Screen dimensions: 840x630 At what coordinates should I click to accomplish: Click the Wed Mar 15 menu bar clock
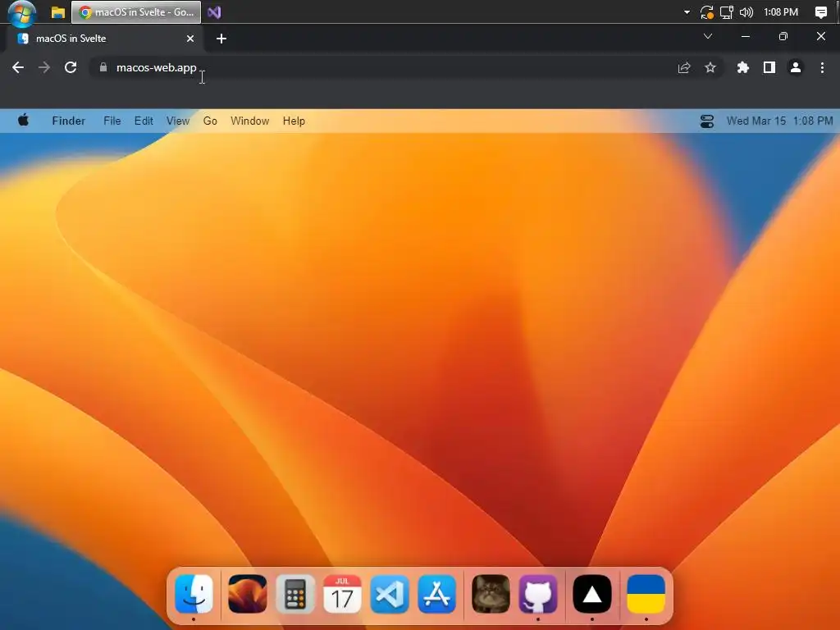[779, 121]
